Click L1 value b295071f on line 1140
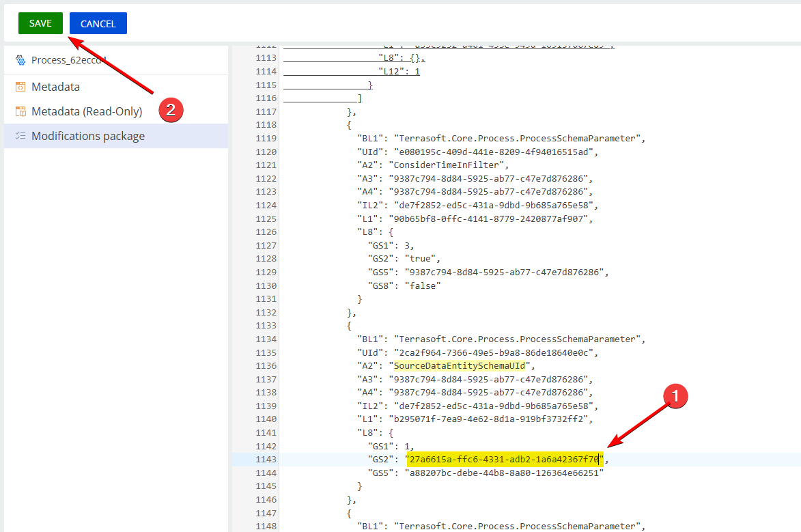801x532 pixels. (488, 419)
